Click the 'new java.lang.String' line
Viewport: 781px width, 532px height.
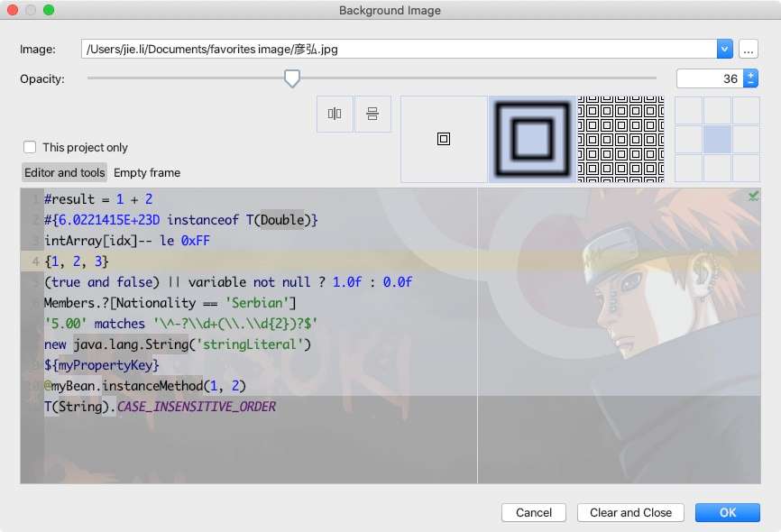178,344
